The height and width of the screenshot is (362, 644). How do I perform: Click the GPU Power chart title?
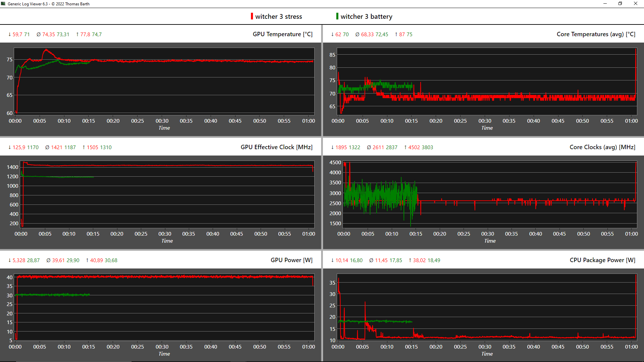[291, 260]
